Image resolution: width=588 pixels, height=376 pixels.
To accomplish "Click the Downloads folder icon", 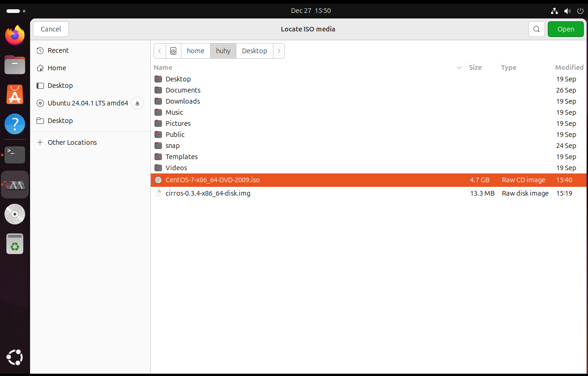I will (x=158, y=101).
